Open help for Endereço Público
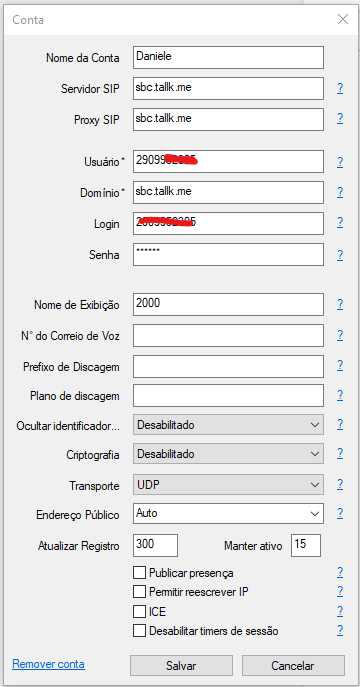This screenshot has width=360, height=687. click(340, 513)
